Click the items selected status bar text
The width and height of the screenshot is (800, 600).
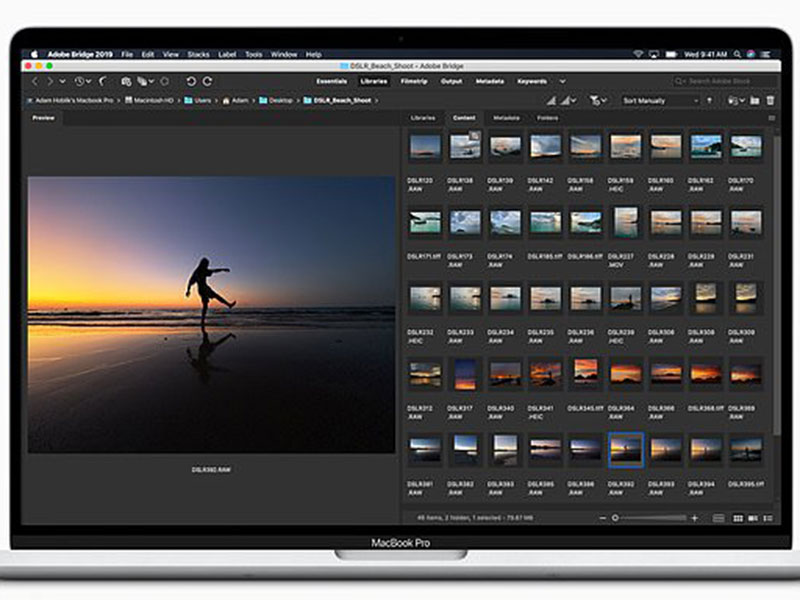click(475, 518)
